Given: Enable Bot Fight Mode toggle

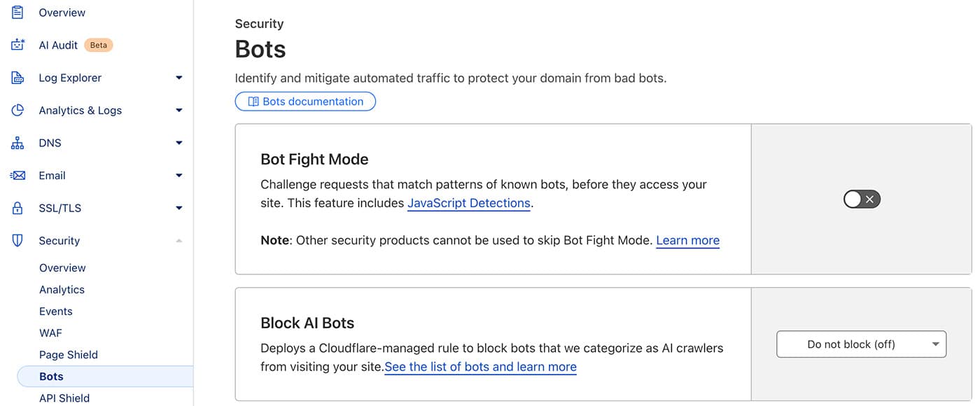Looking at the screenshot, I should (x=861, y=199).
